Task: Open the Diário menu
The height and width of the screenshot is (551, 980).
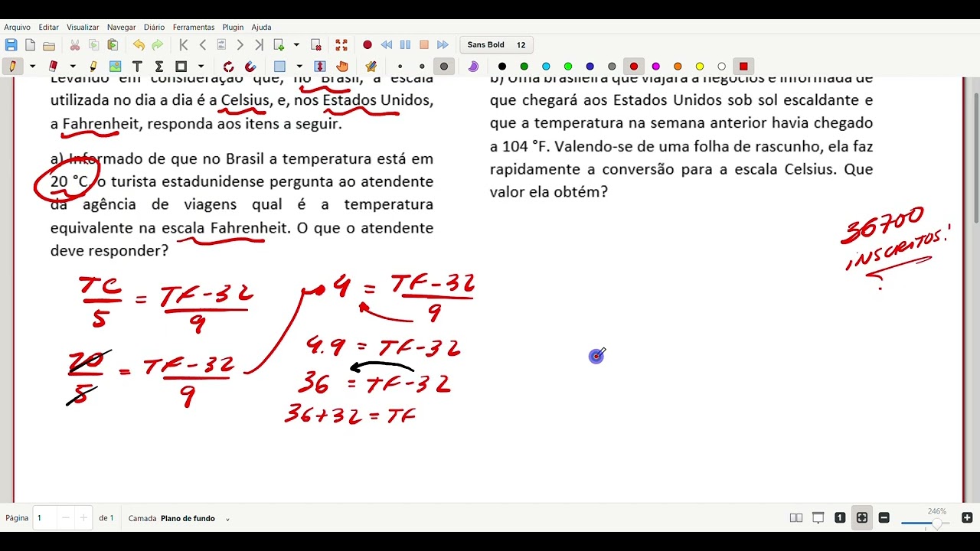Action: (154, 27)
